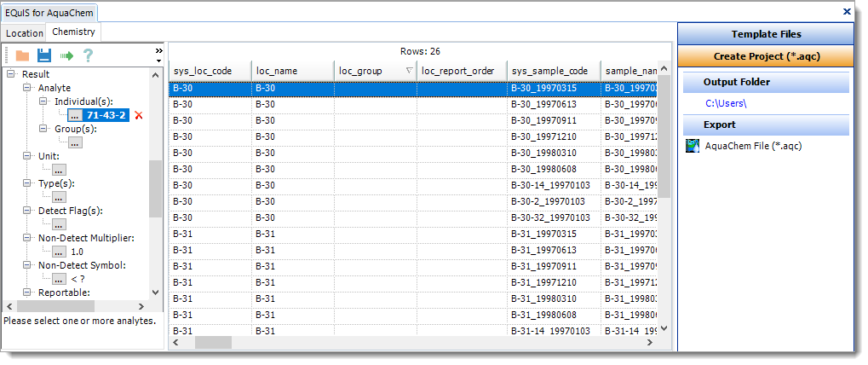The width and height of the screenshot is (868, 365).
Task: Open help via question mark icon
Action: pos(88,55)
